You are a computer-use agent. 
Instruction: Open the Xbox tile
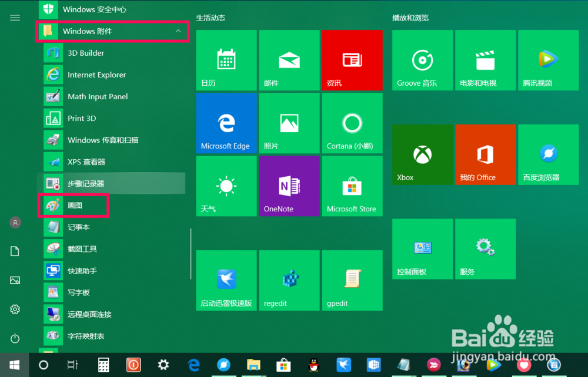pos(423,154)
